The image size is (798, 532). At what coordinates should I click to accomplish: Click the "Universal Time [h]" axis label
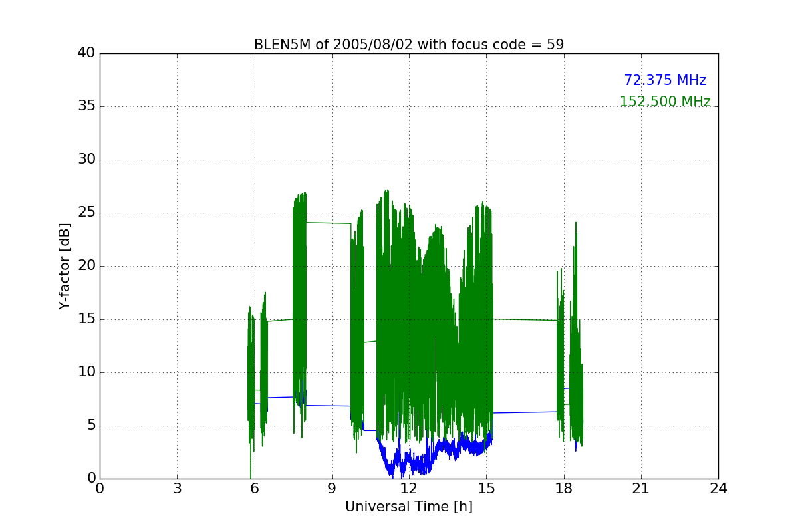pos(409,507)
